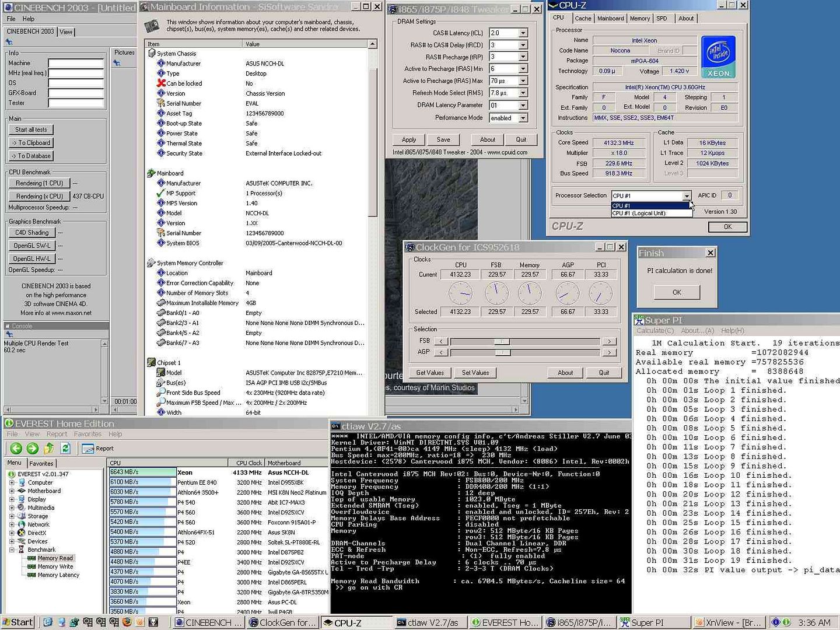Choose CPU #1 (Logical Unit) in processor list
The image size is (840, 630).
(x=639, y=213)
